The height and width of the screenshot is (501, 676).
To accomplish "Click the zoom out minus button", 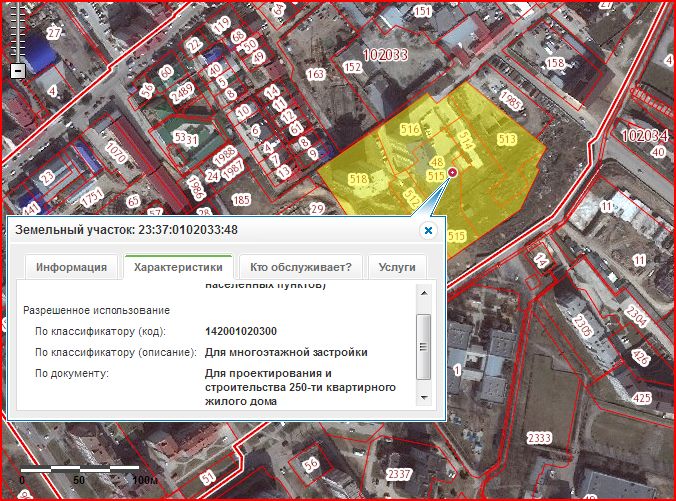I will 17,71.
